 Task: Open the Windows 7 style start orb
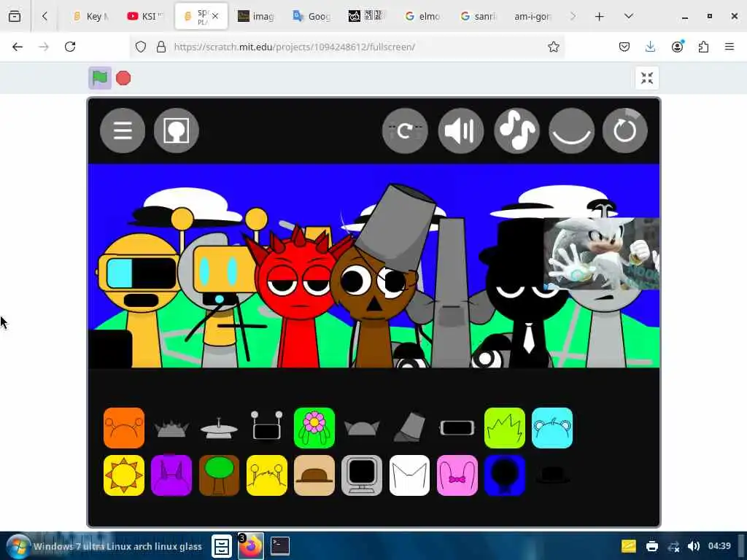pos(18,546)
